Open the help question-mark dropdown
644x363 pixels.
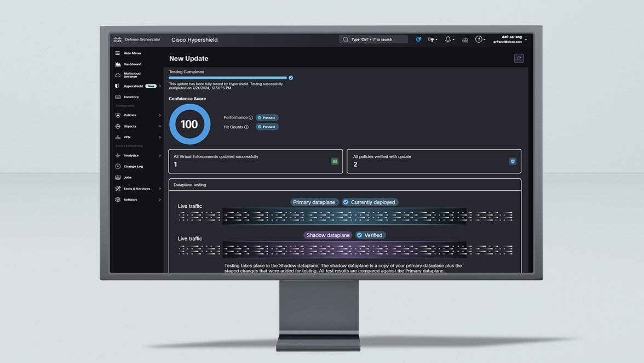pos(481,39)
